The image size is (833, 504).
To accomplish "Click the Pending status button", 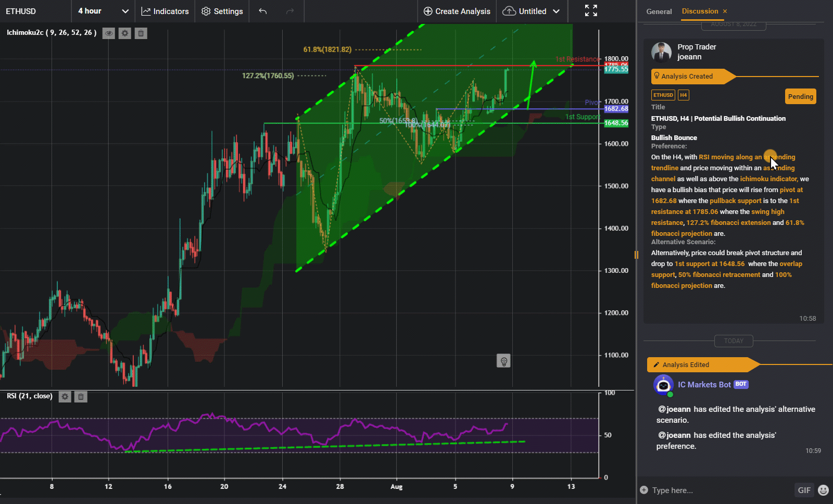I will click(800, 96).
